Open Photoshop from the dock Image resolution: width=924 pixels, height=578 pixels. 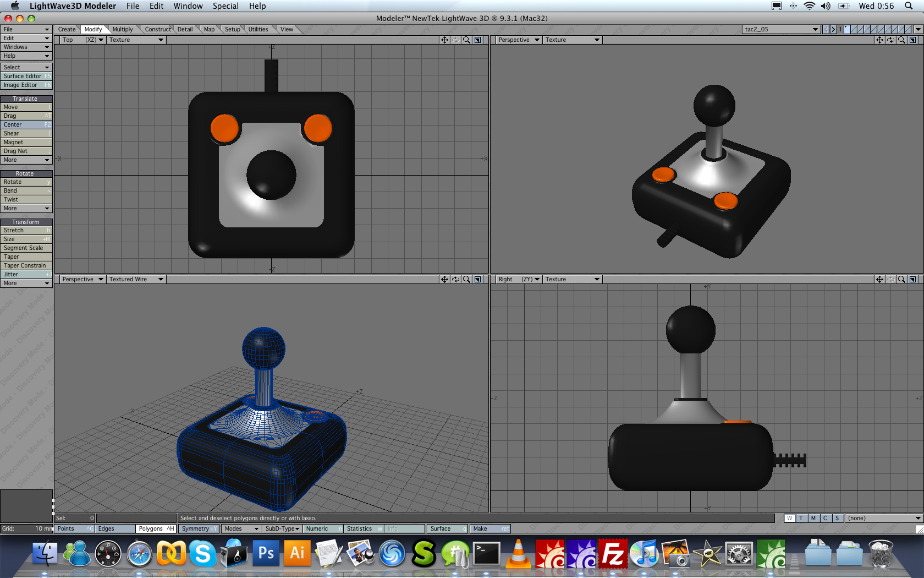point(266,553)
